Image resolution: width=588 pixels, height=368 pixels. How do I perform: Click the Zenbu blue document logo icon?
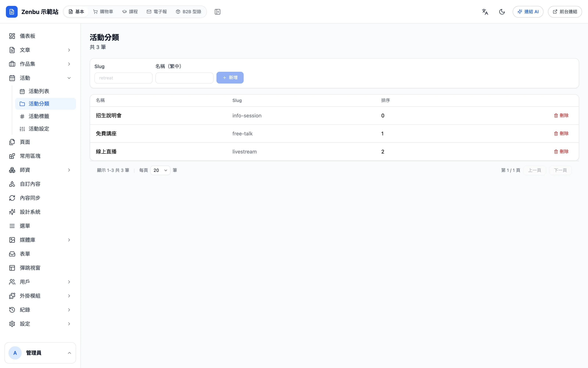click(12, 12)
